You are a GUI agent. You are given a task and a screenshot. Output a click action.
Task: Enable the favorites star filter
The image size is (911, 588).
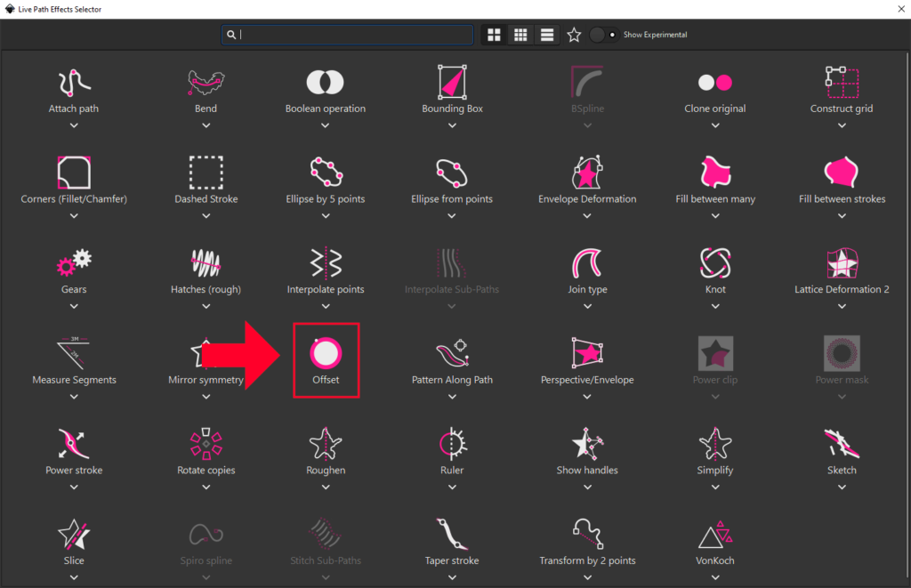click(x=574, y=34)
